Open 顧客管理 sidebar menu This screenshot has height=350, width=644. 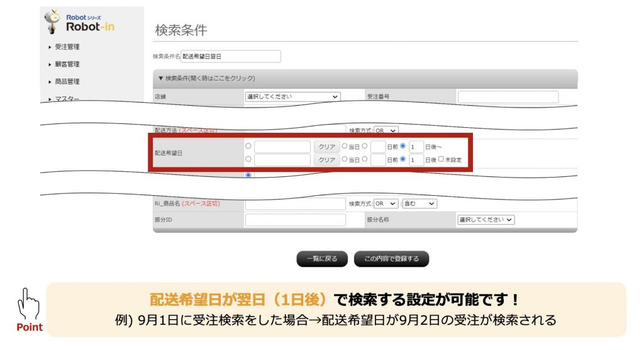tap(67, 64)
